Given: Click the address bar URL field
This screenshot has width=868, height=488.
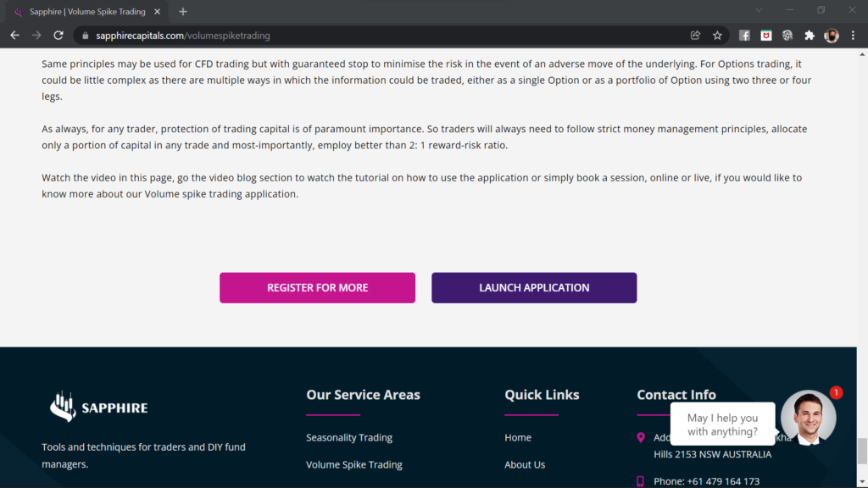Looking at the screenshot, I should click(x=381, y=36).
